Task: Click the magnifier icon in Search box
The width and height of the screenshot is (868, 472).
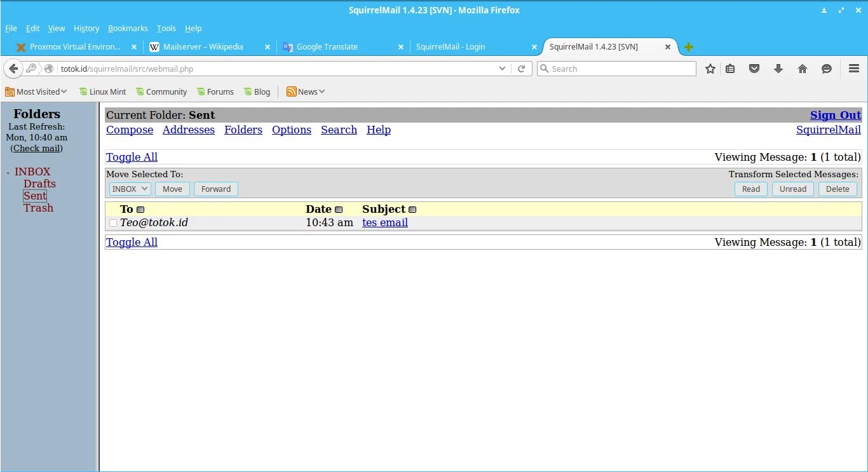Action: pyautogui.click(x=545, y=69)
